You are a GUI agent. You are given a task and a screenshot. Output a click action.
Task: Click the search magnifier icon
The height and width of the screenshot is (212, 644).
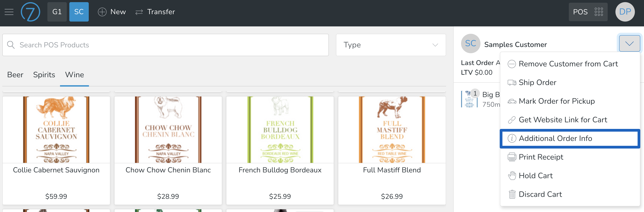(x=11, y=45)
